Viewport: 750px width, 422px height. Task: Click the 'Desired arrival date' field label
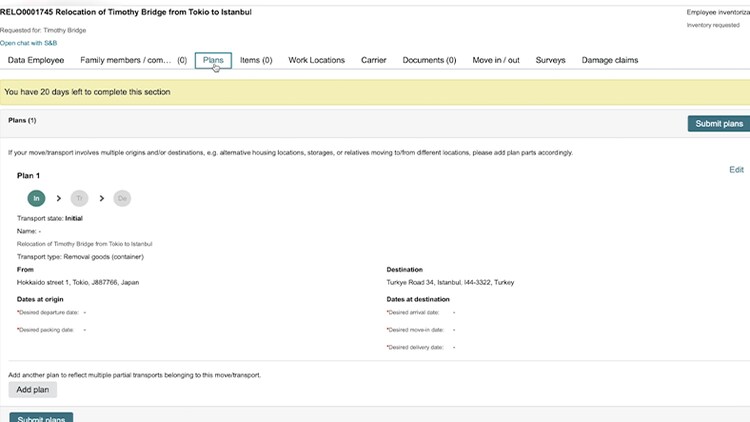point(413,312)
